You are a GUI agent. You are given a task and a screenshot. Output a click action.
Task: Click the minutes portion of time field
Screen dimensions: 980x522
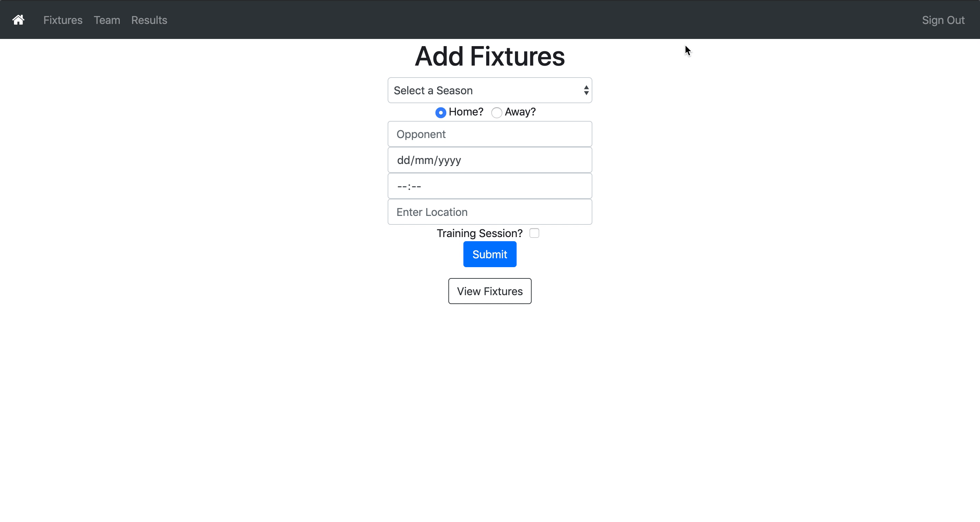(416, 187)
